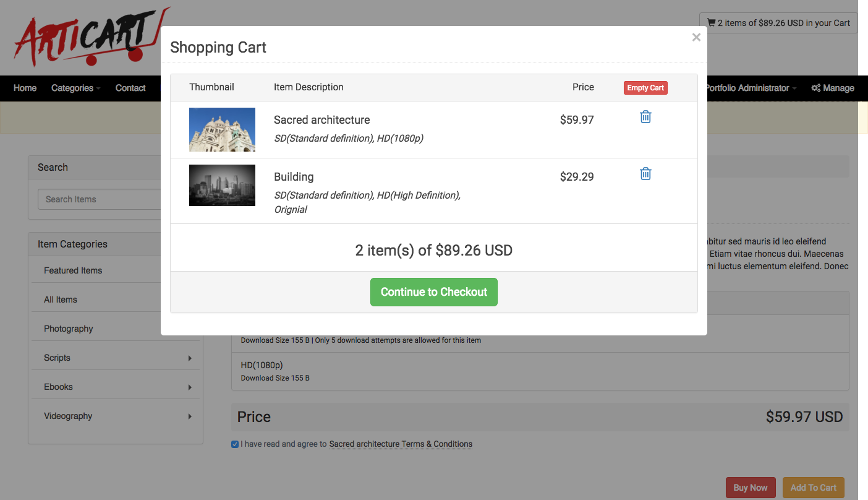868x500 pixels.
Task: Expand the Videography category submenu
Action: coord(190,416)
